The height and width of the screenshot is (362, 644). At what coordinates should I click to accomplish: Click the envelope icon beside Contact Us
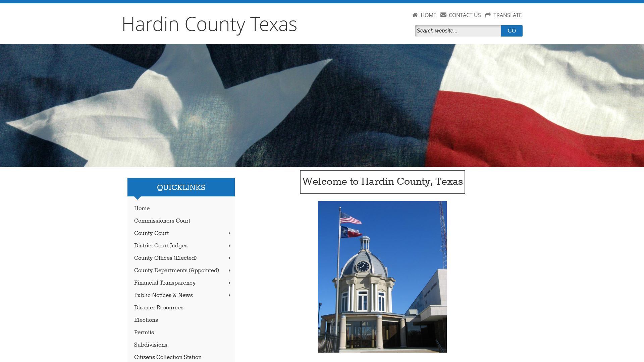pos(443,15)
